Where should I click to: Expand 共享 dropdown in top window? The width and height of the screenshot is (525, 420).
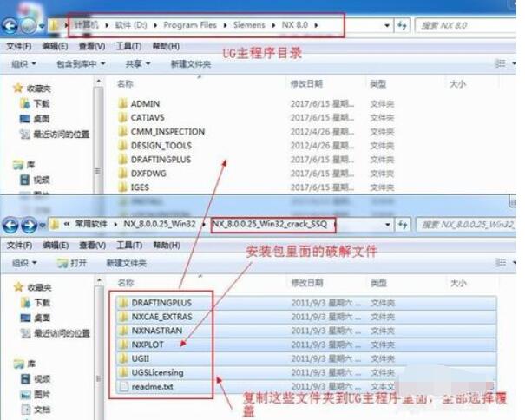(138, 63)
